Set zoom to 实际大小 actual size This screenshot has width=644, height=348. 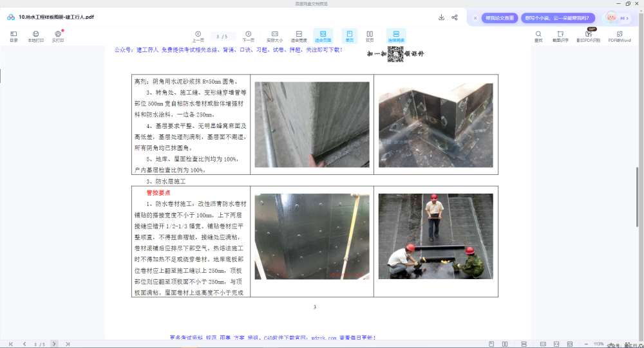[x=275, y=37]
